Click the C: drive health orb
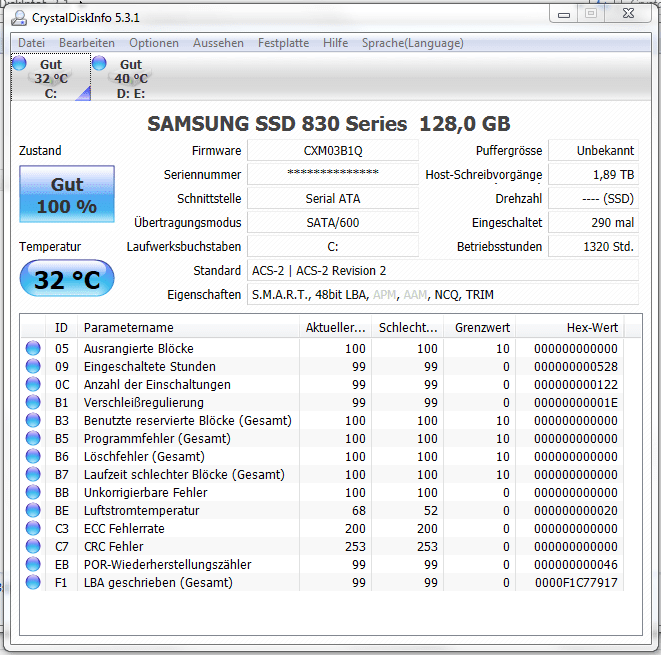Screen dimensions: 661x655 (x=19, y=63)
